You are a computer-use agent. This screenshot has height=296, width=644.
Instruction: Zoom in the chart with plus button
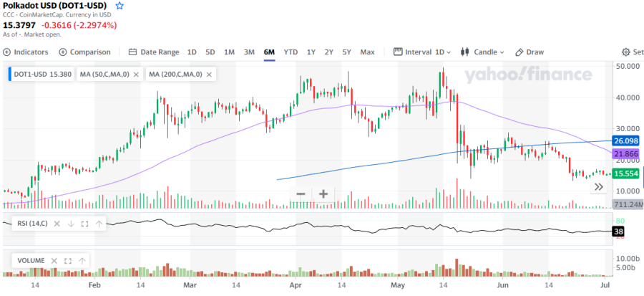coord(323,194)
